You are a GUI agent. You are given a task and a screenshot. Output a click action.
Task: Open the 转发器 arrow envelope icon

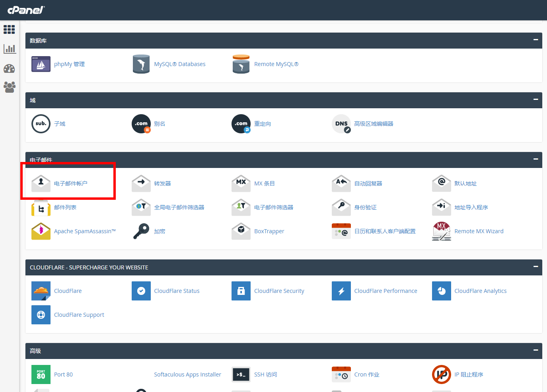coord(141,183)
